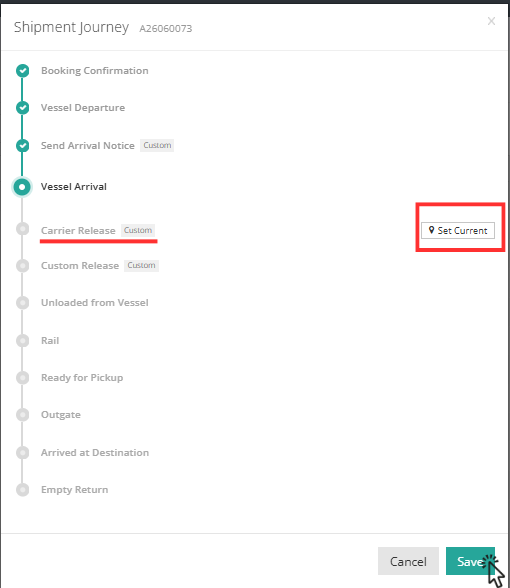Click the Unloaded from Vessel step circle
The image size is (510, 588).
[x=22, y=303]
